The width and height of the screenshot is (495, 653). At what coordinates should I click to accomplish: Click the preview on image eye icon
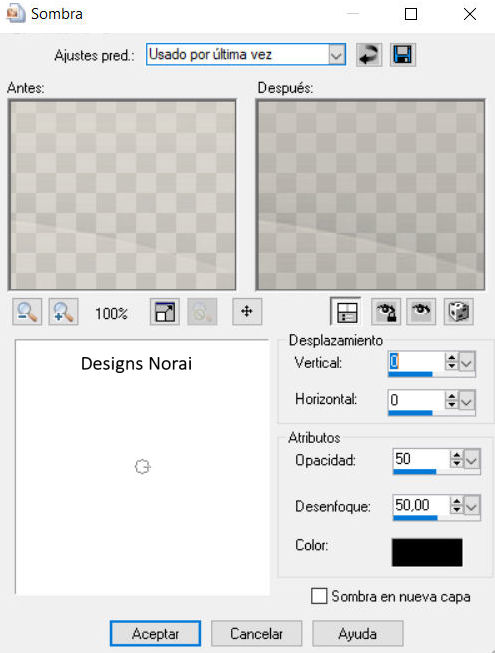point(421,312)
